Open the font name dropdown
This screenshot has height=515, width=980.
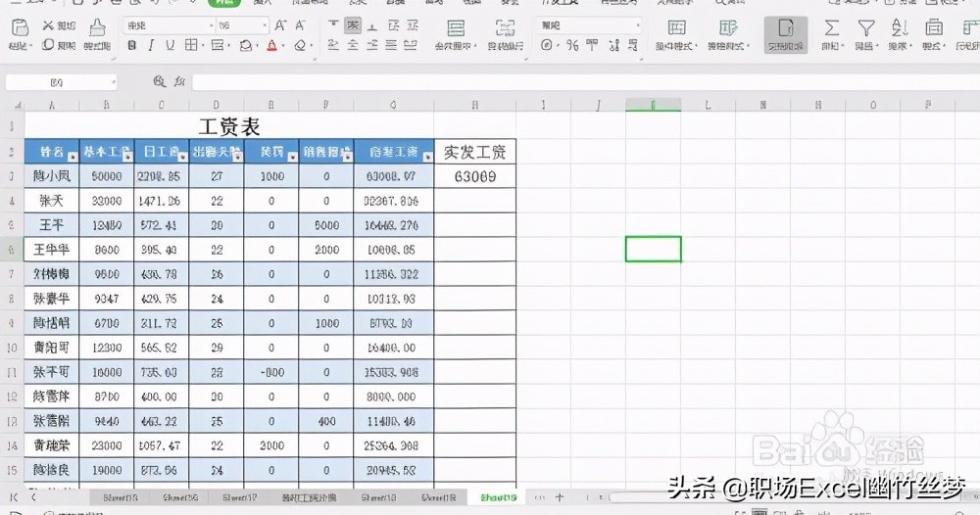click(212, 25)
